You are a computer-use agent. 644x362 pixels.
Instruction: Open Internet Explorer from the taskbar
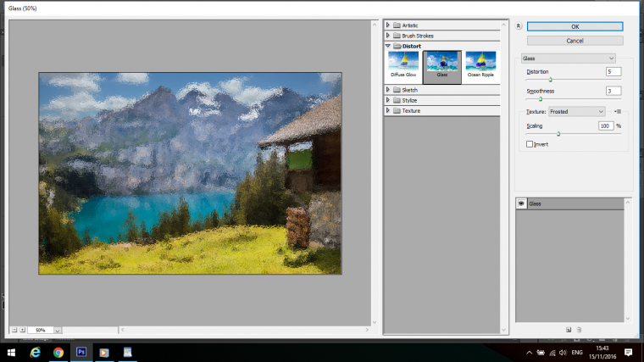[x=36, y=353]
